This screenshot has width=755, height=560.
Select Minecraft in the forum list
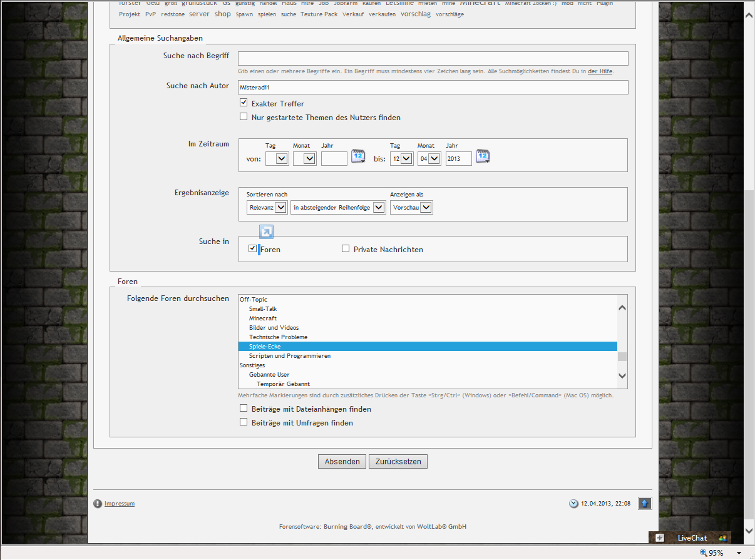(x=263, y=318)
